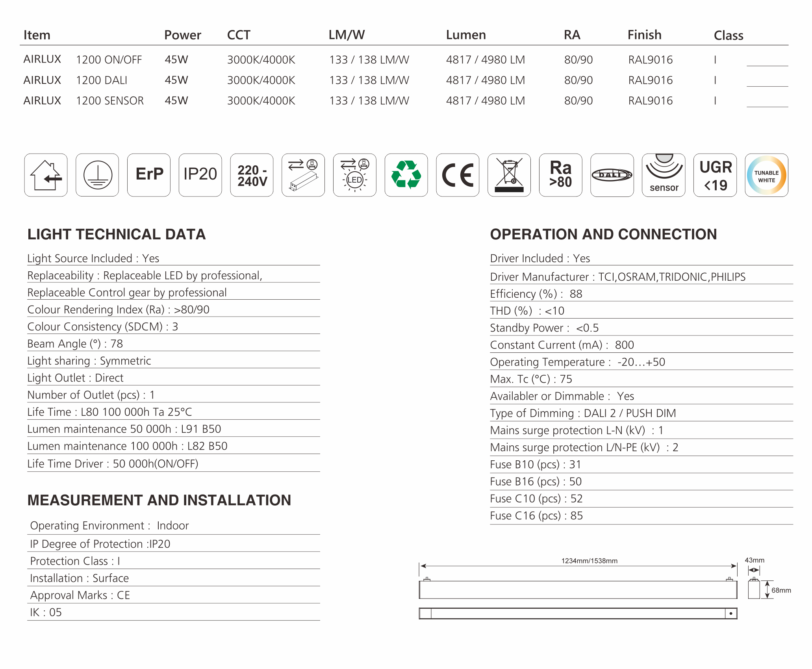Click the replaceable LED by professional icon
This screenshot has height=669, width=812.
(355, 175)
